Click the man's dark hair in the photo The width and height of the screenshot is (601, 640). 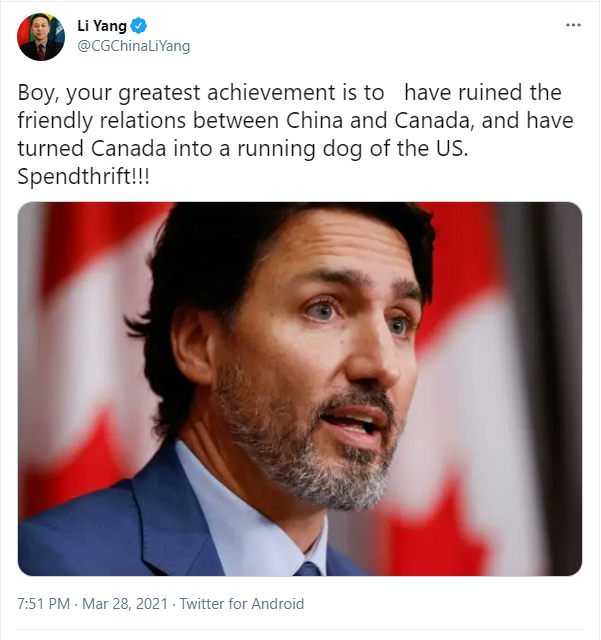point(250,250)
